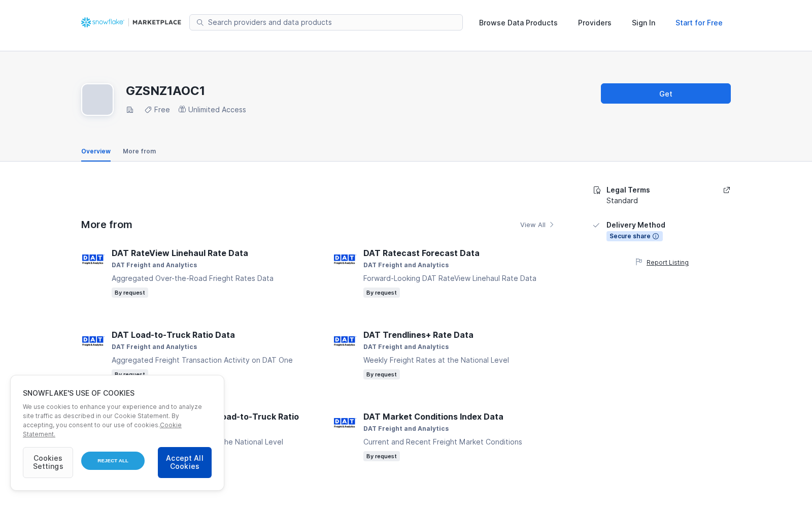
Task: Open Cookies Settings in the cookie banner
Action: [48, 462]
